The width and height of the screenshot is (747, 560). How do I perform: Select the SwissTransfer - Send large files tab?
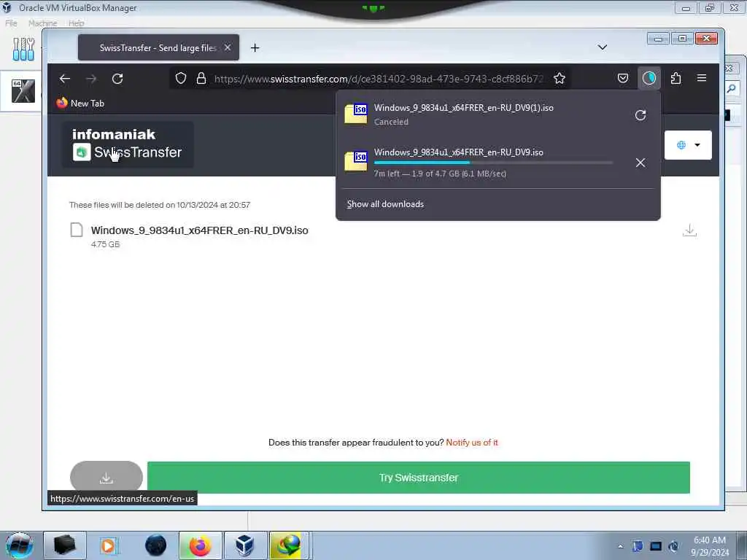pyautogui.click(x=158, y=47)
